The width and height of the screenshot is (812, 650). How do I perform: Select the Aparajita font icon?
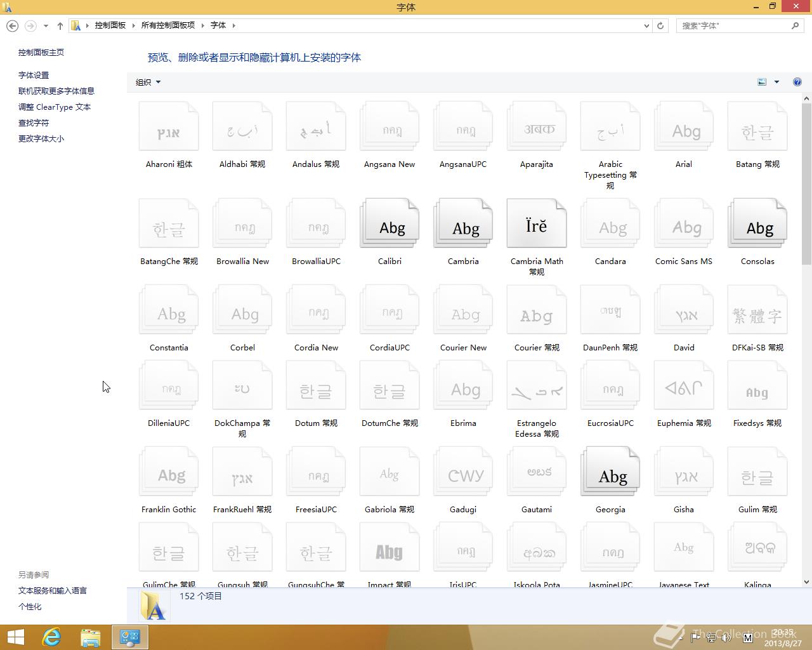537,126
